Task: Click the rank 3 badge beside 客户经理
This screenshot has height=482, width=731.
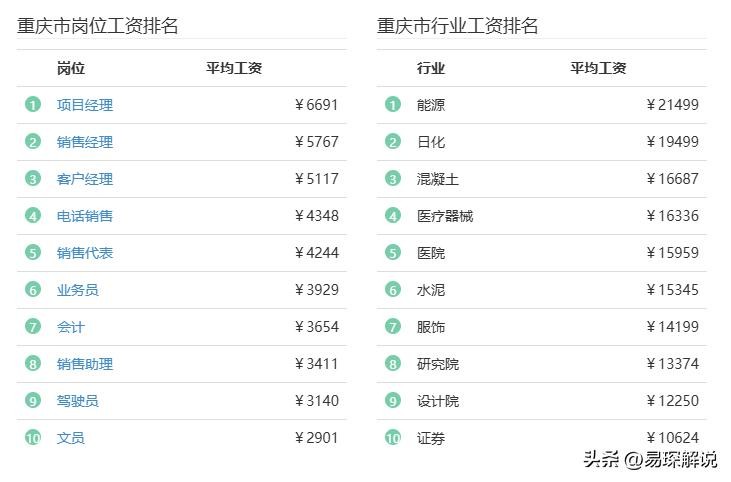Action: [33, 179]
